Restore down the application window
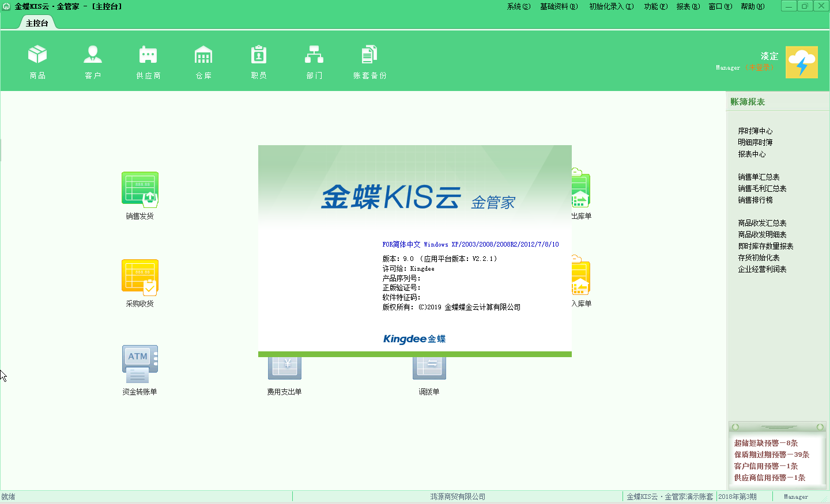830x504 pixels. coord(805,6)
